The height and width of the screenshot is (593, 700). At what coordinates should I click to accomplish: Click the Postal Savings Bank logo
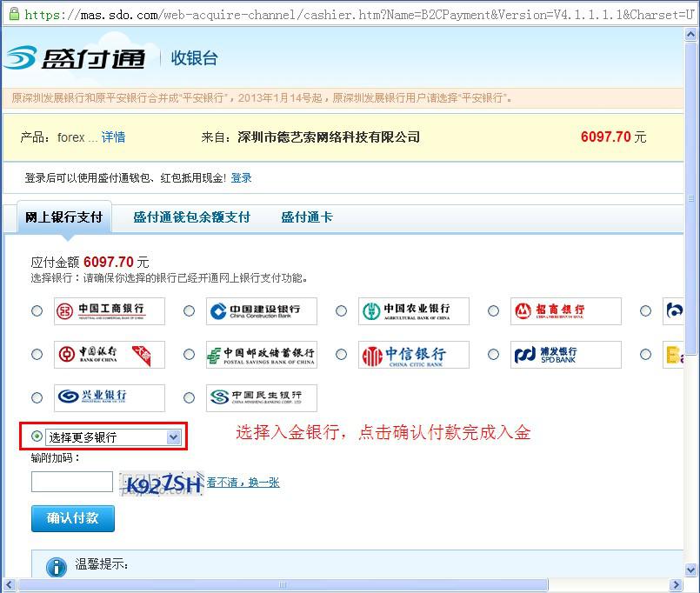[262, 355]
